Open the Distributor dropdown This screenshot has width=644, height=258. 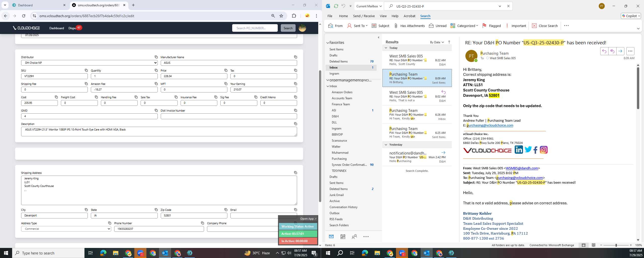click(x=89, y=63)
